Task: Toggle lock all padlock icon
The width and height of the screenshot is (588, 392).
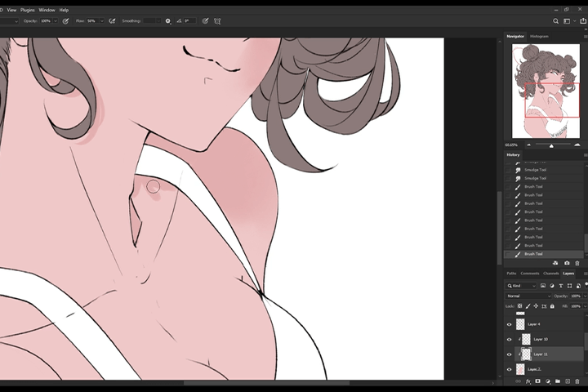Action: [552, 306]
